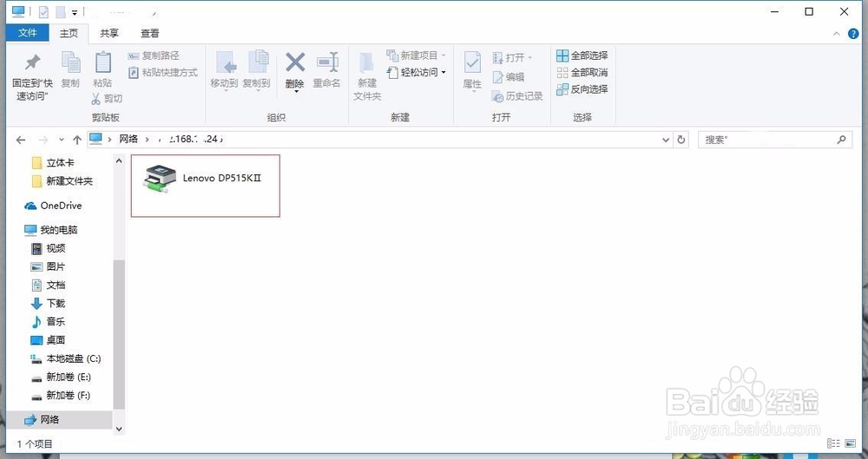Click Edit (编辑) ribbon item
Image resolution: width=868 pixels, height=459 pixels.
tap(508, 77)
